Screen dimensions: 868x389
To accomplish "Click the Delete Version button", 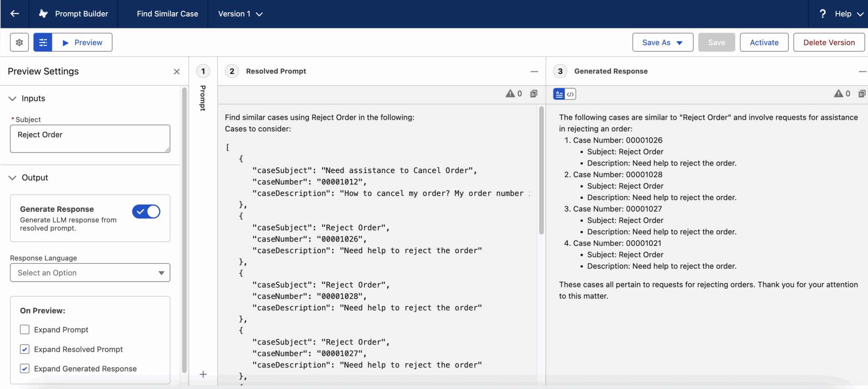I will click(829, 42).
